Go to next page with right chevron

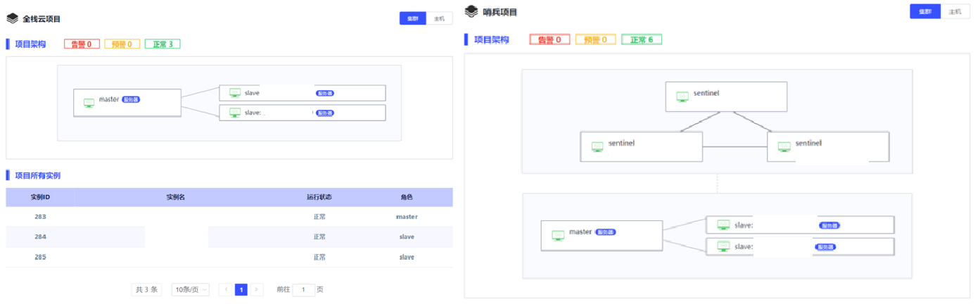coord(257,289)
